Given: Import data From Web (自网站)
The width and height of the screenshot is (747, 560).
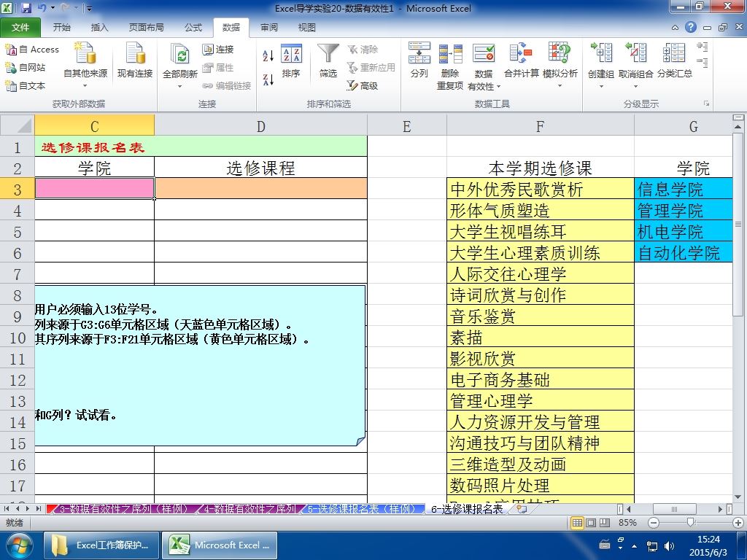Looking at the screenshot, I should pos(26,68).
